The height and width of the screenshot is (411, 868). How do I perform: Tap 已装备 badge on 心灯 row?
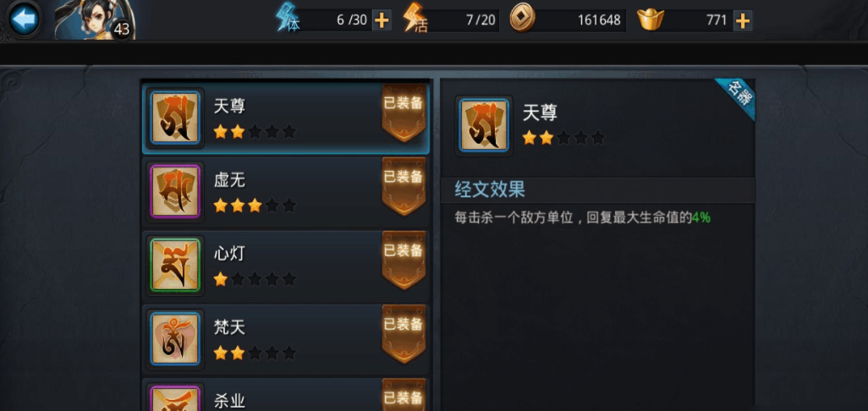point(404,260)
